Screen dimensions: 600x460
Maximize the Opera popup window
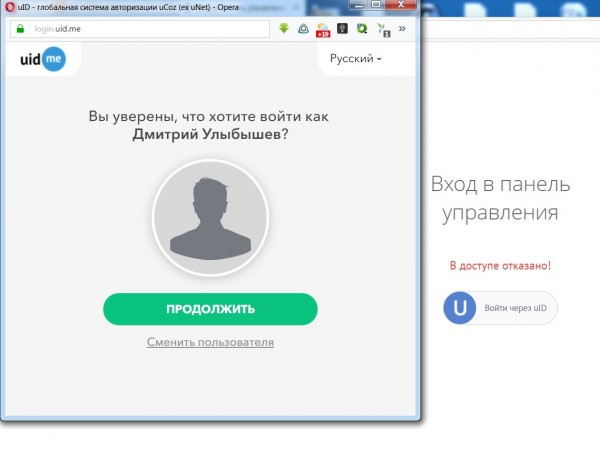pyautogui.click(x=377, y=5)
